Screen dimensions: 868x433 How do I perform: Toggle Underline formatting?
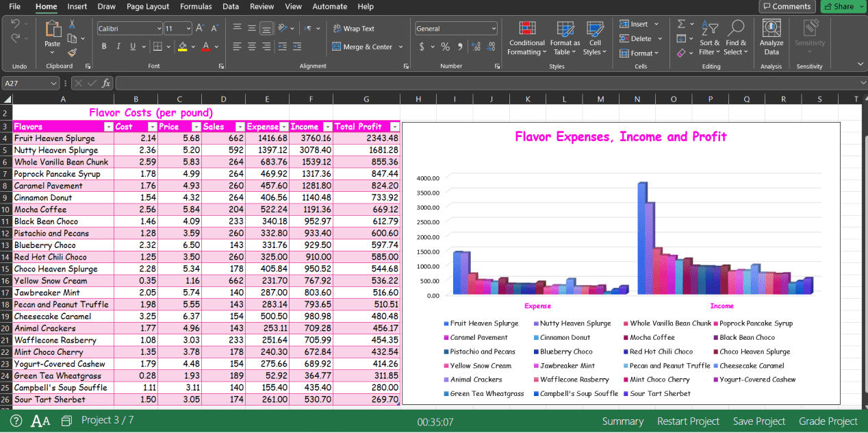coord(133,47)
